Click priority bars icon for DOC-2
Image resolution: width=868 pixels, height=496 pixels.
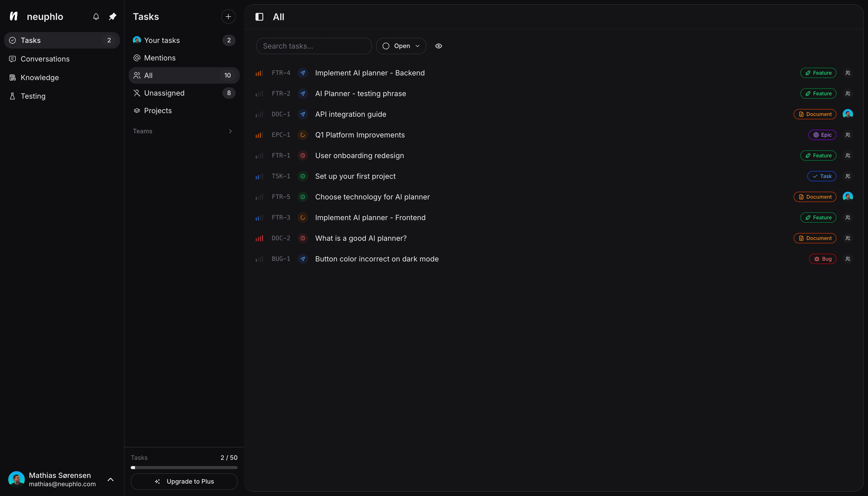point(259,238)
